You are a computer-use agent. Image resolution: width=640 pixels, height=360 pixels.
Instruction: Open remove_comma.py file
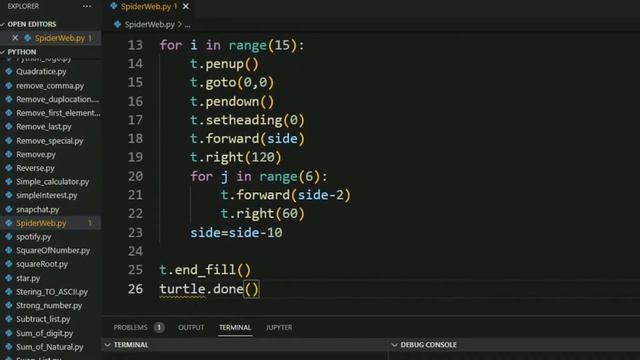[x=50, y=86]
